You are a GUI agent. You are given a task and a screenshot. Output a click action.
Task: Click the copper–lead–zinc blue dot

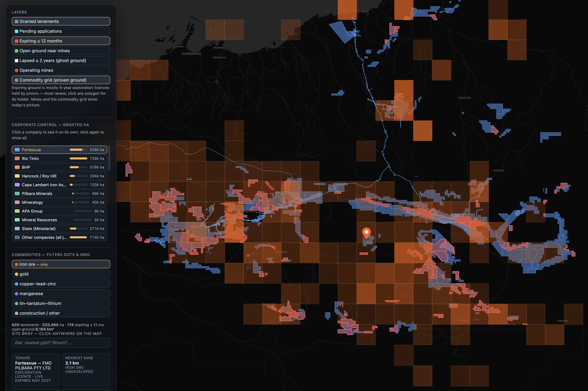[17, 284]
